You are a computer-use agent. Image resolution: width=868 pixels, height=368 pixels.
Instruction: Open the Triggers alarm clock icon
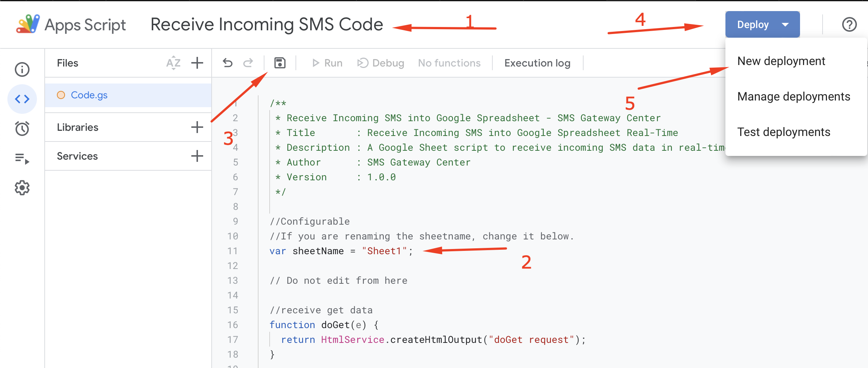tap(22, 129)
